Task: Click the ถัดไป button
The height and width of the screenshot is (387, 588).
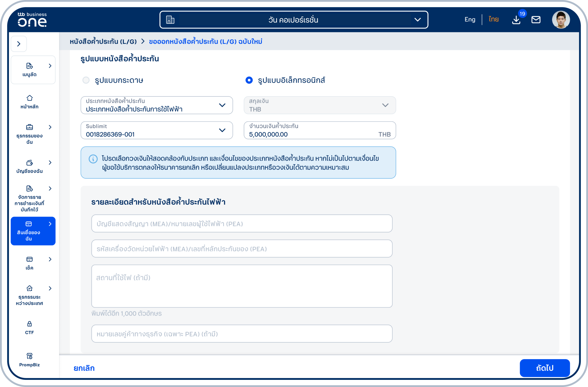Action: (x=544, y=368)
